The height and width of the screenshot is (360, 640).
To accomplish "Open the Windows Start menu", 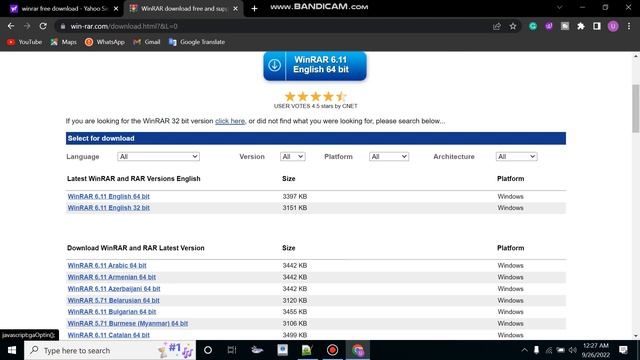I will click(12, 350).
